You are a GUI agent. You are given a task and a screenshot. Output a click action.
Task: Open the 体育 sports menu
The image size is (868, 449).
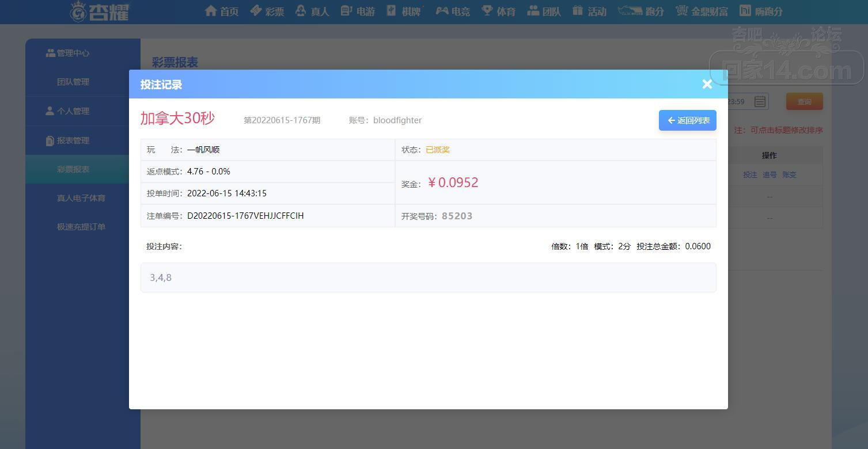click(499, 11)
